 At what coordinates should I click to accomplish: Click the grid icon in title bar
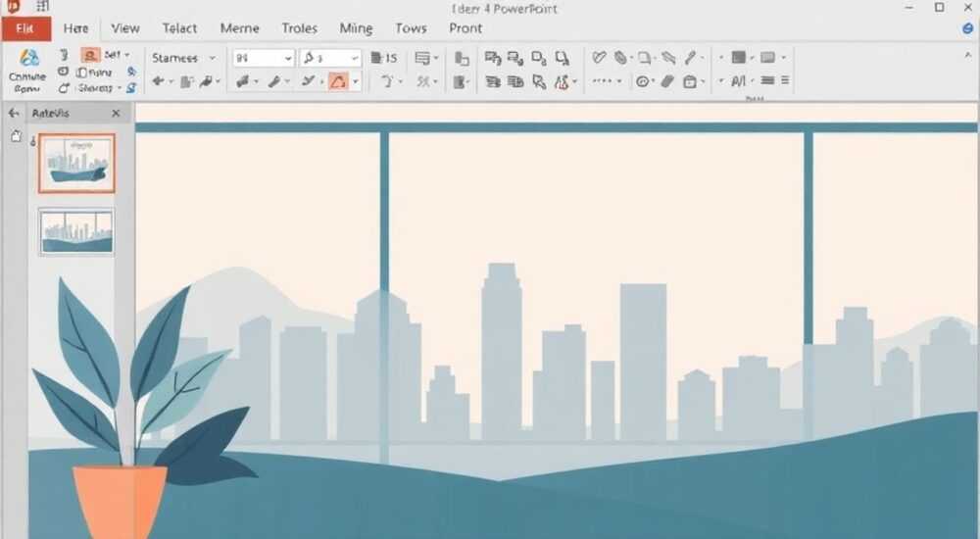click(x=42, y=8)
